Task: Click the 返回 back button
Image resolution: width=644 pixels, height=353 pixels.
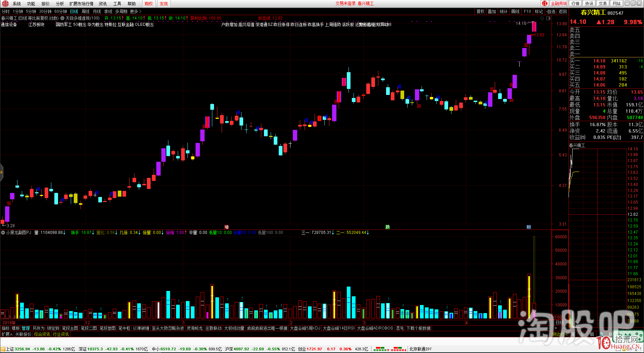Action: 563,11
